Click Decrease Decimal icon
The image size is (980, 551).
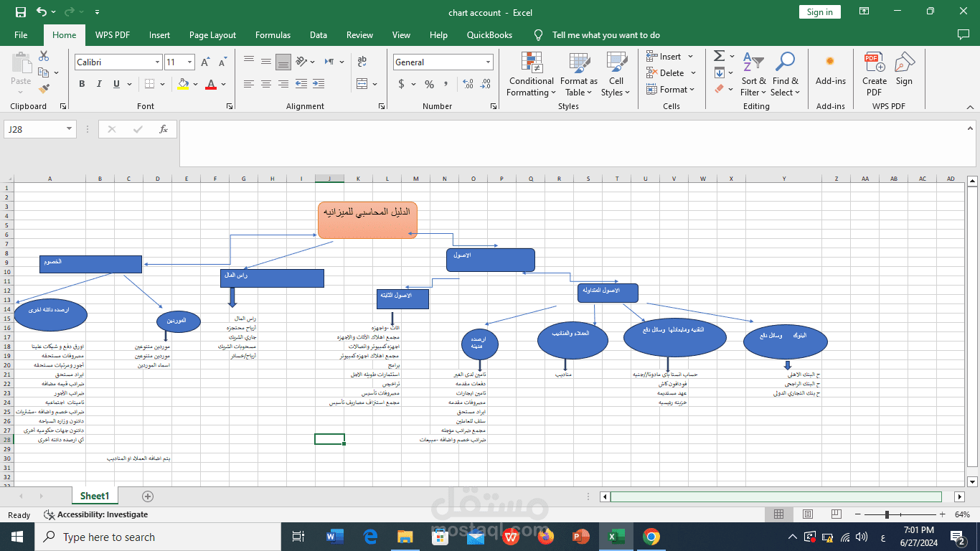(484, 84)
